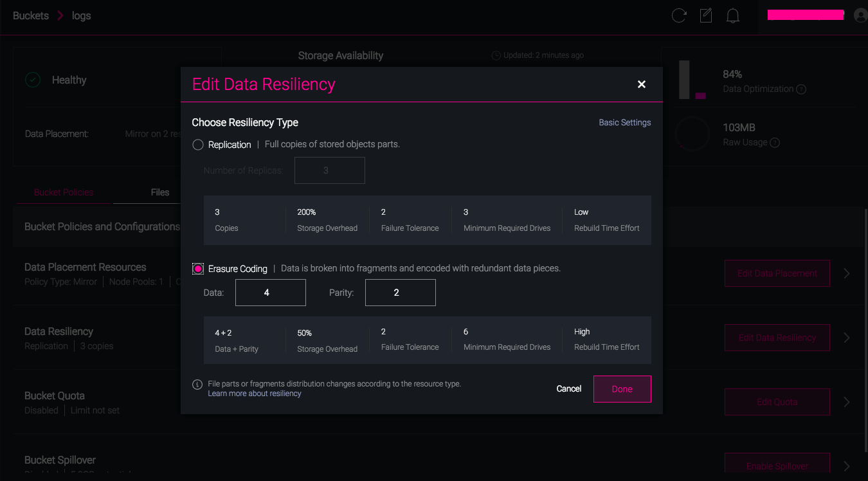Select the Bucket Policies tab

[x=63, y=192]
